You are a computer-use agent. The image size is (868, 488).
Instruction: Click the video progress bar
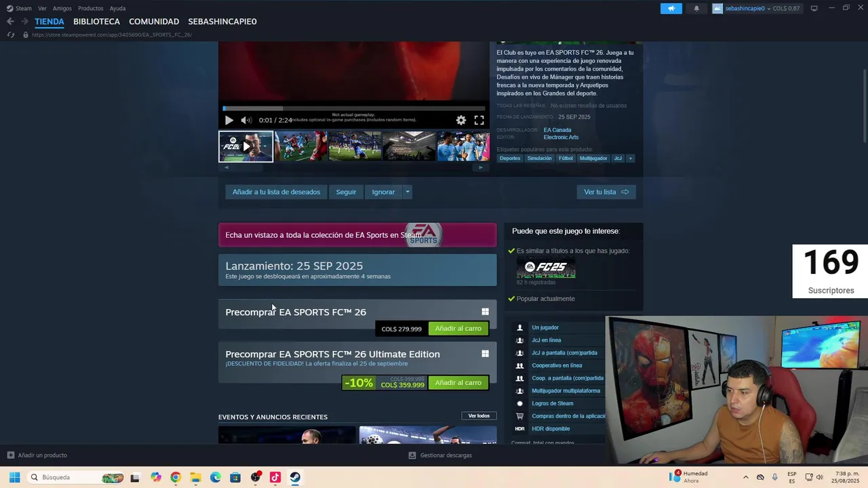pos(355,108)
